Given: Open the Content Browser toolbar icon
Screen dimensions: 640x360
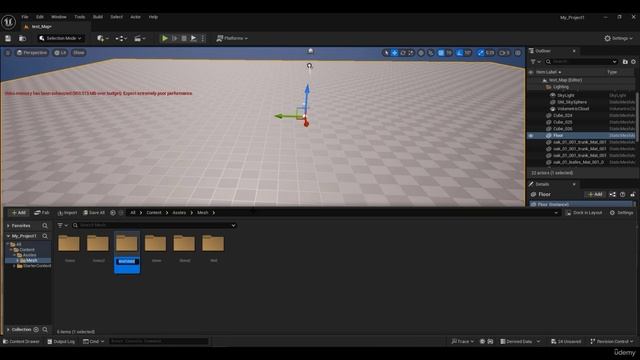Looking at the screenshot, I should [x=22, y=38].
